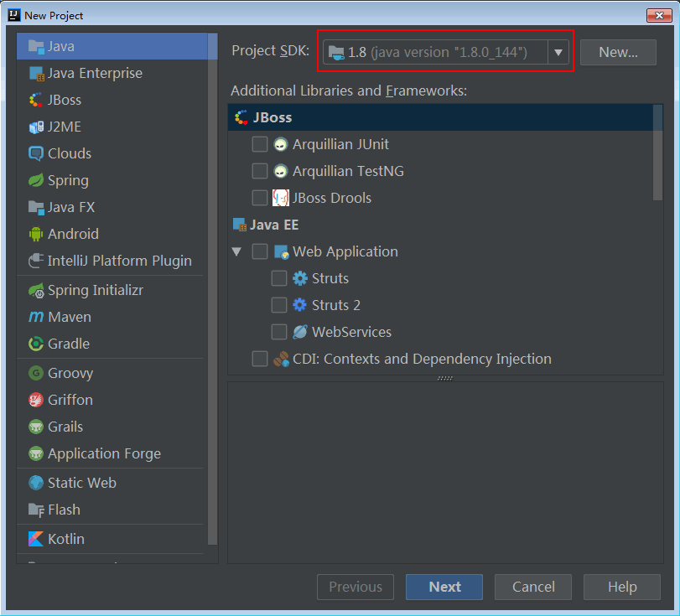Click the Web Application icon

[x=281, y=252]
